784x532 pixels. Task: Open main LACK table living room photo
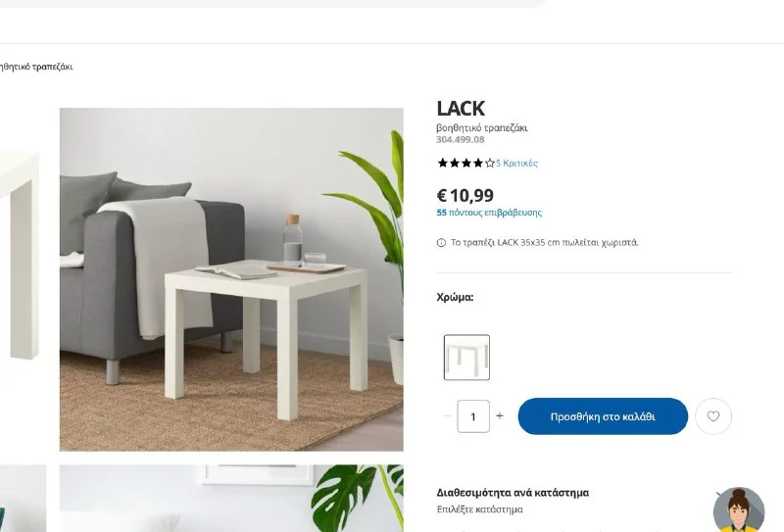[231, 279]
